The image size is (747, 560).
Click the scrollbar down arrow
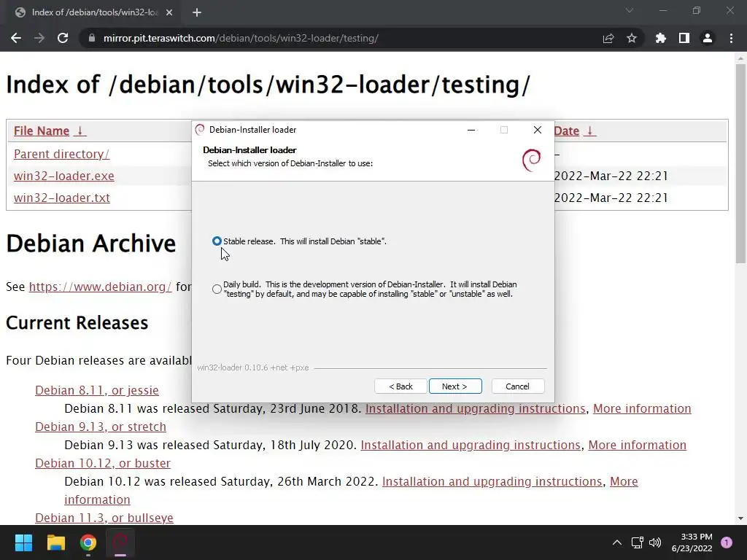pyautogui.click(x=740, y=518)
